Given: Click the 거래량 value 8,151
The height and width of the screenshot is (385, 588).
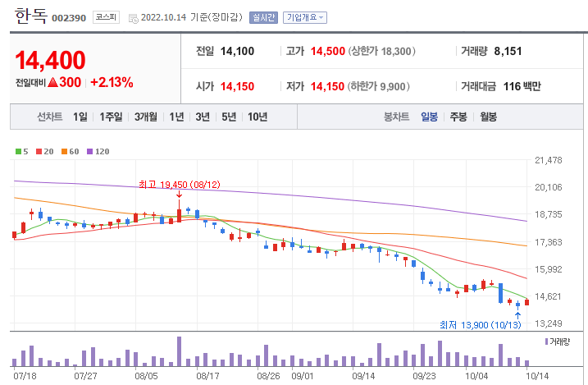Looking at the screenshot, I should (508, 51).
